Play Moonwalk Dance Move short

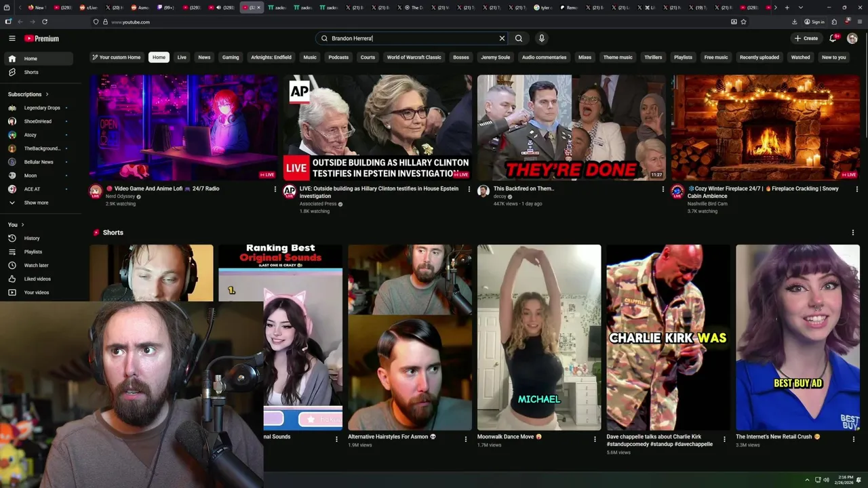tap(539, 338)
